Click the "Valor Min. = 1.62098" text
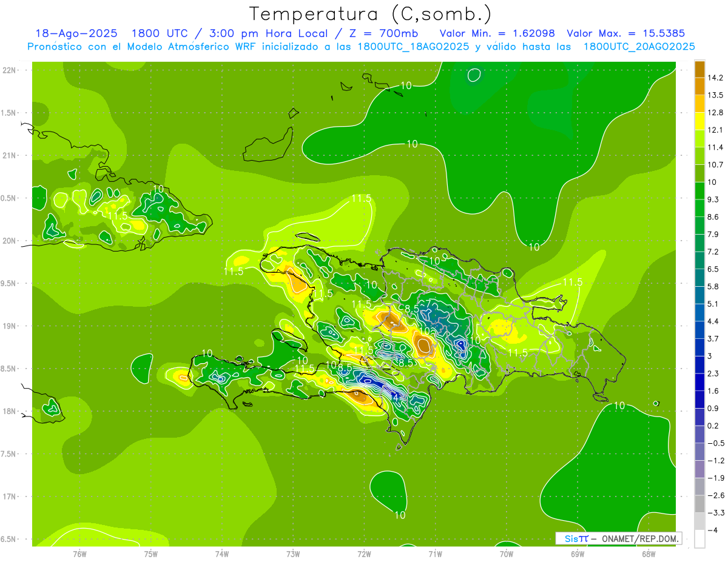Image resolution: width=728 pixels, height=562 pixels. tap(497, 33)
